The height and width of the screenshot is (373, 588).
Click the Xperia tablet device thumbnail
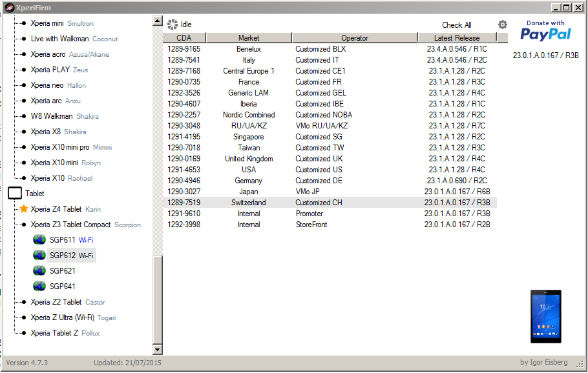tap(545, 316)
